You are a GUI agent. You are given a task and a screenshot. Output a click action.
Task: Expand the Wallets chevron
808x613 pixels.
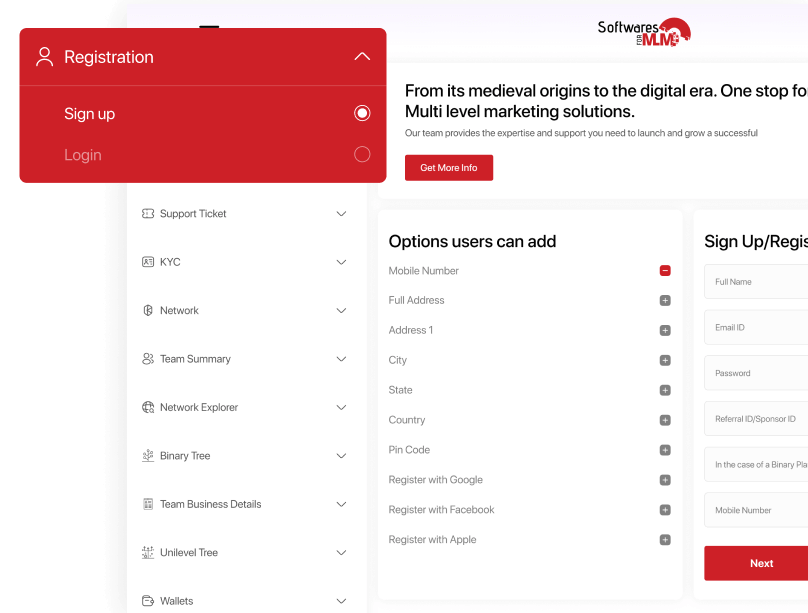pyautogui.click(x=341, y=601)
